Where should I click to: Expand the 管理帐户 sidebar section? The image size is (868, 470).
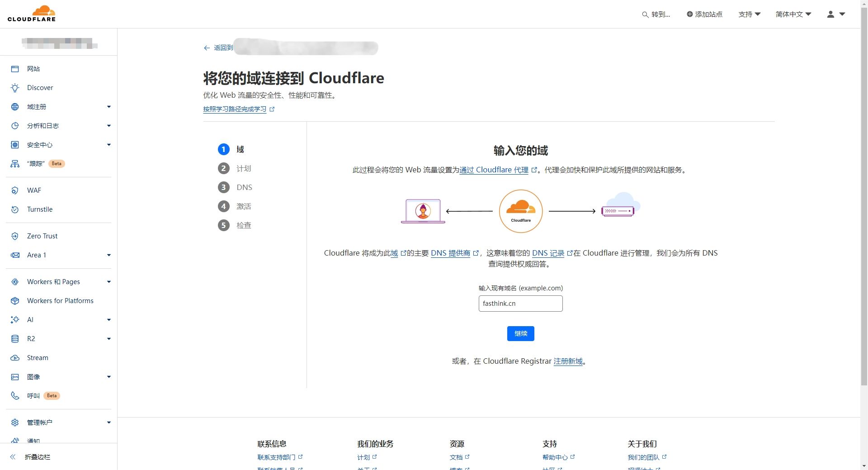coord(108,423)
